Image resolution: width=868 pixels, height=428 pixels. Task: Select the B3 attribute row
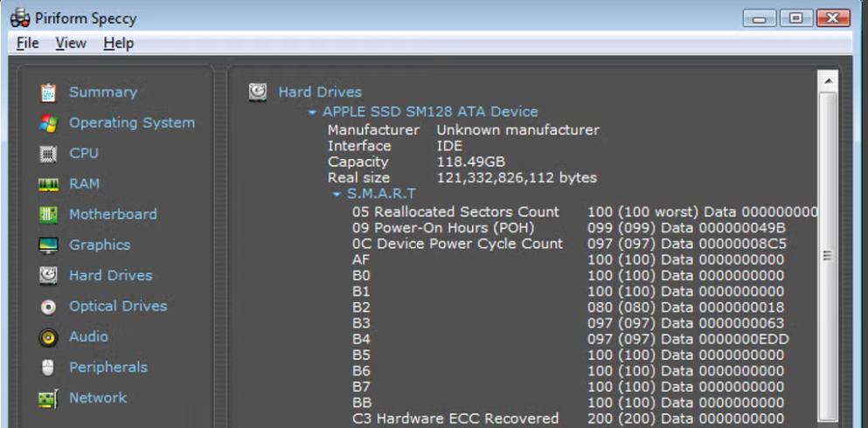[x=568, y=323]
